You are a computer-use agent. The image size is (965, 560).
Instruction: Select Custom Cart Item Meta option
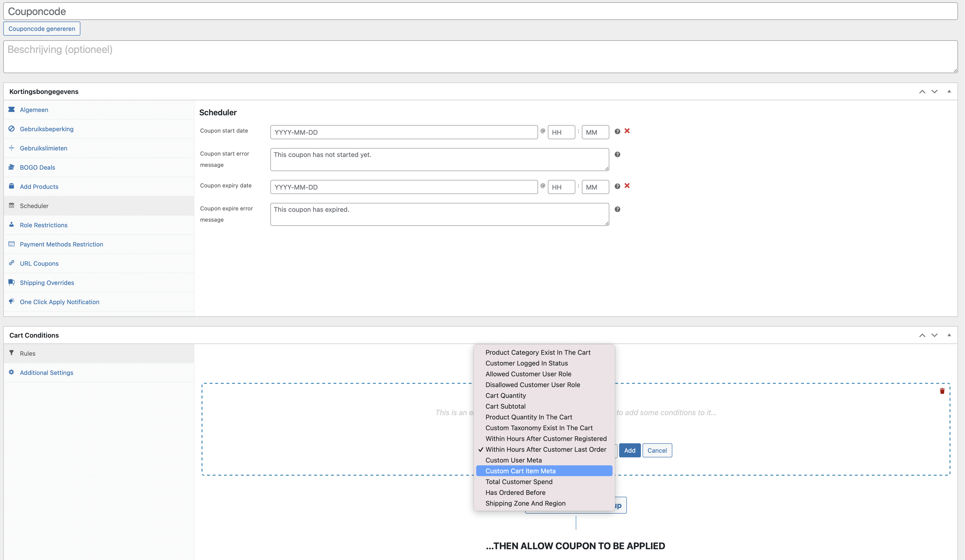click(520, 471)
